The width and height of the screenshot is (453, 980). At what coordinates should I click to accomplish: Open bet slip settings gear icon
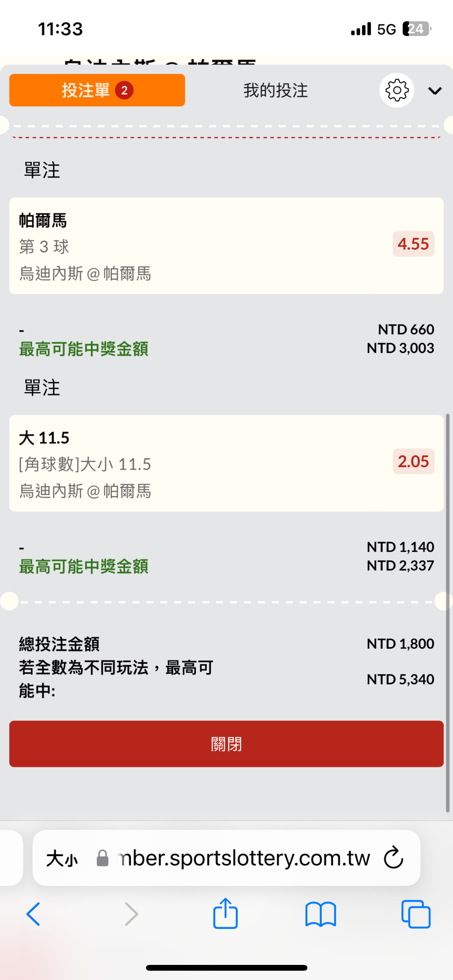(397, 90)
